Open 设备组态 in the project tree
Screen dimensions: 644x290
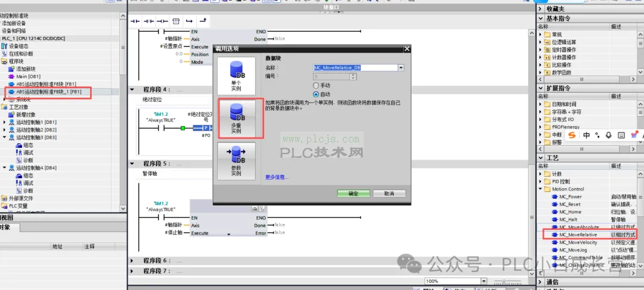point(18,46)
